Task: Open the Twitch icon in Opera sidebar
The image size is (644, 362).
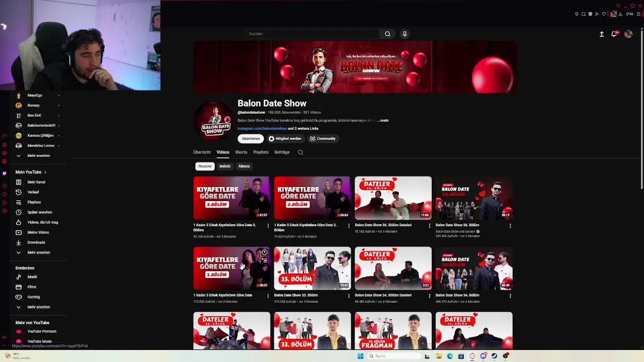Action: coord(4,173)
